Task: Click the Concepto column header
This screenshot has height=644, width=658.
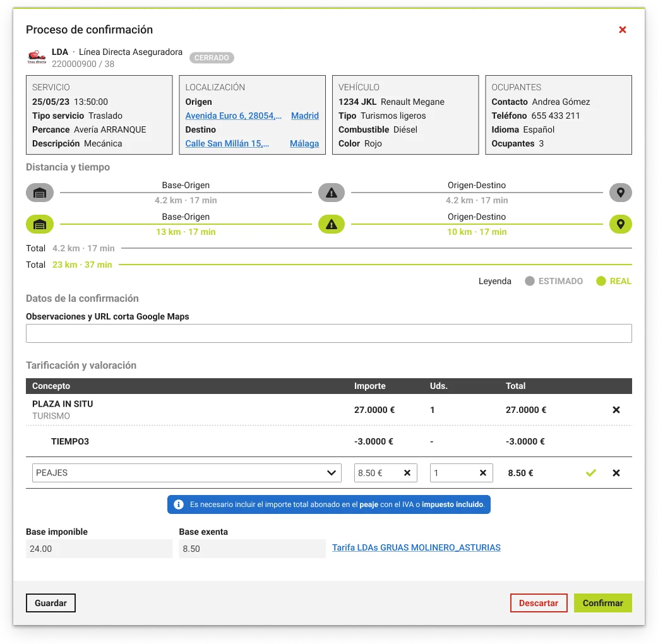Action: [51, 386]
